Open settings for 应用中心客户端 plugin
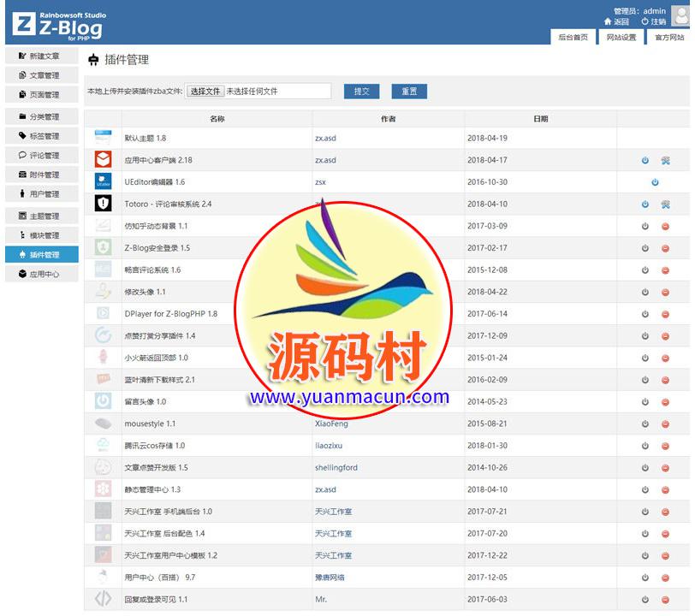The width and height of the screenshot is (695, 616). click(x=665, y=160)
